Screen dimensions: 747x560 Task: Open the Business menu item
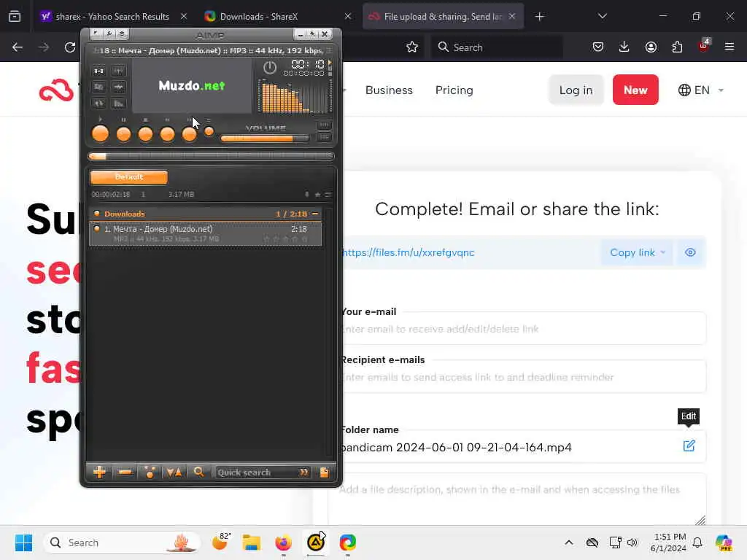point(389,90)
